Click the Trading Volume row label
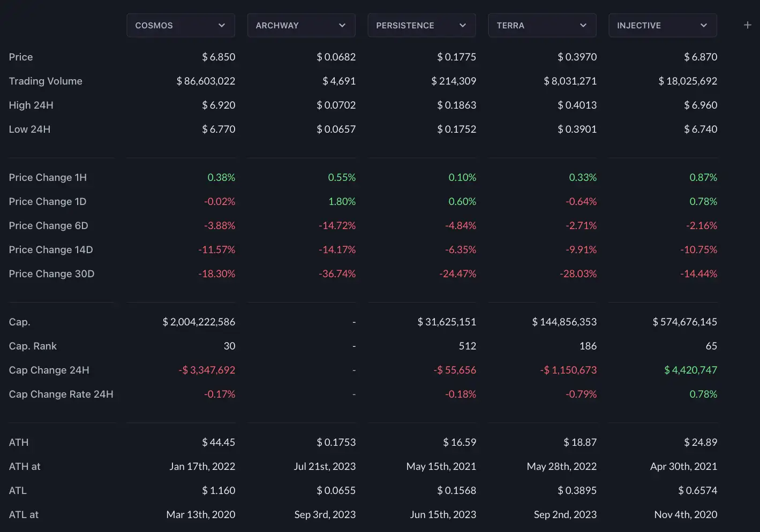Image resolution: width=760 pixels, height=532 pixels. 45,81
